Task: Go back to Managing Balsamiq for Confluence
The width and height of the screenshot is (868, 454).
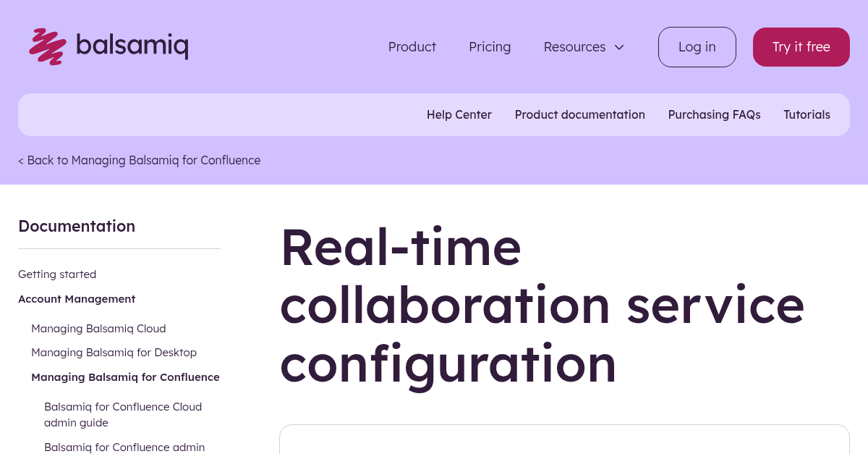Action: click(x=139, y=160)
